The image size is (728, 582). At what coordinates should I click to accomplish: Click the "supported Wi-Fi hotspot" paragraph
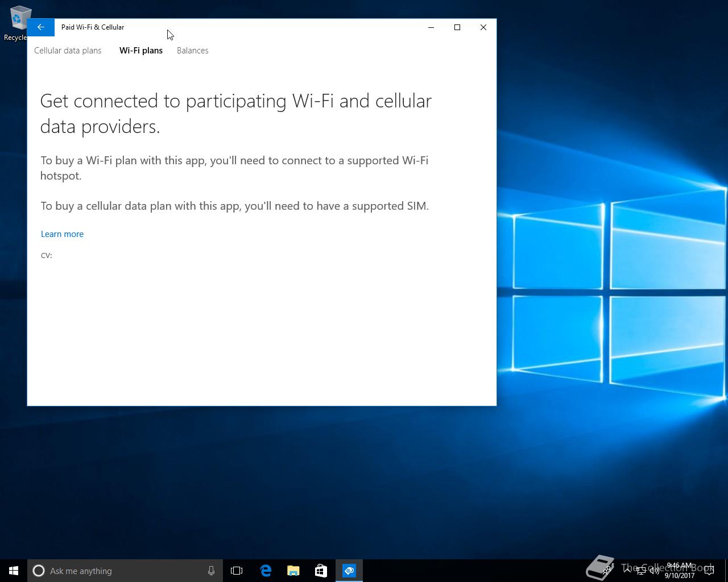click(234, 168)
